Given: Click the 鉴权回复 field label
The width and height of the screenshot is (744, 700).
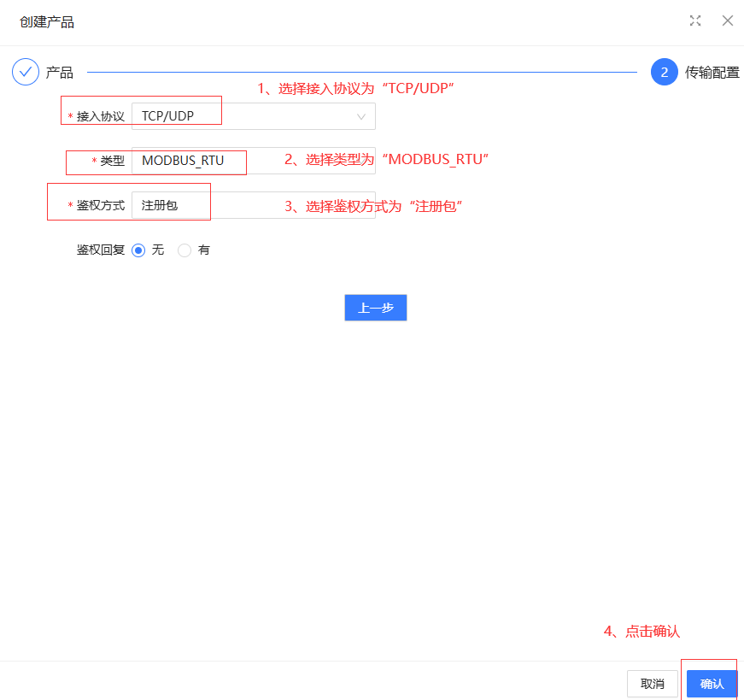Looking at the screenshot, I should coord(101,250).
